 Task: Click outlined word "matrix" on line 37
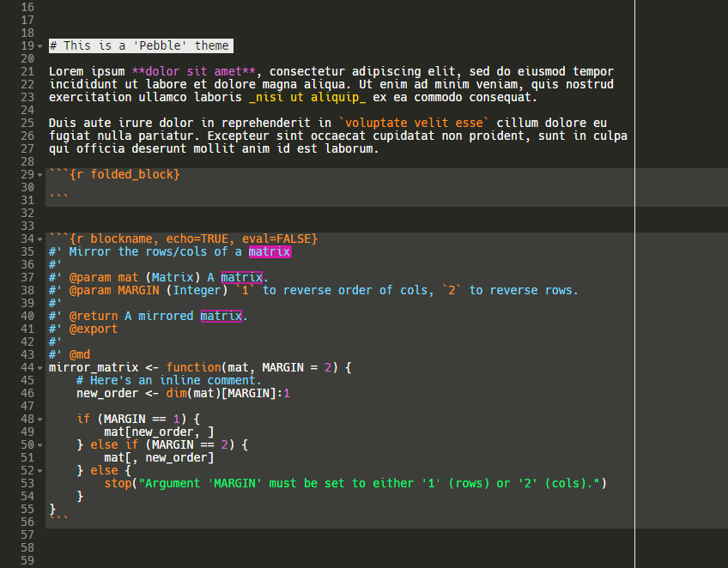click(242, 277)
